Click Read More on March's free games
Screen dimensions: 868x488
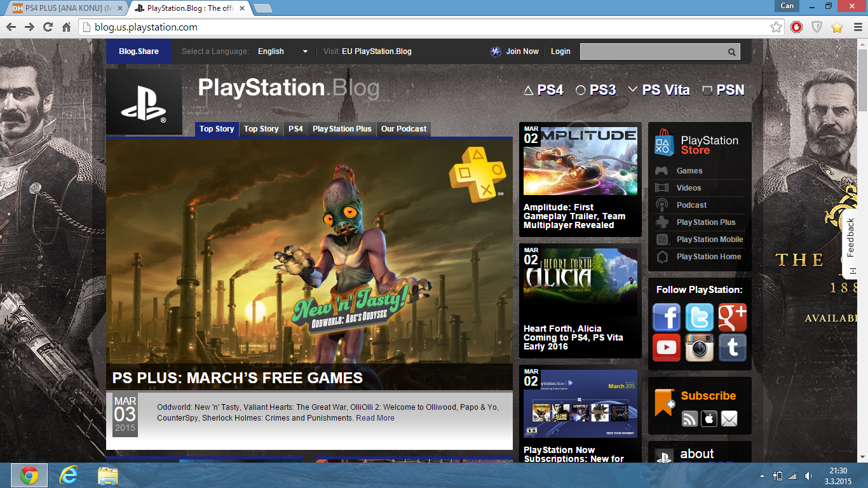tap(375, 418)
